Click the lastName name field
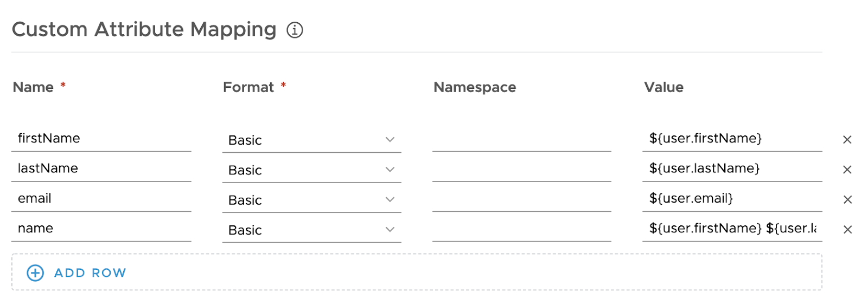 coord(101,168)
